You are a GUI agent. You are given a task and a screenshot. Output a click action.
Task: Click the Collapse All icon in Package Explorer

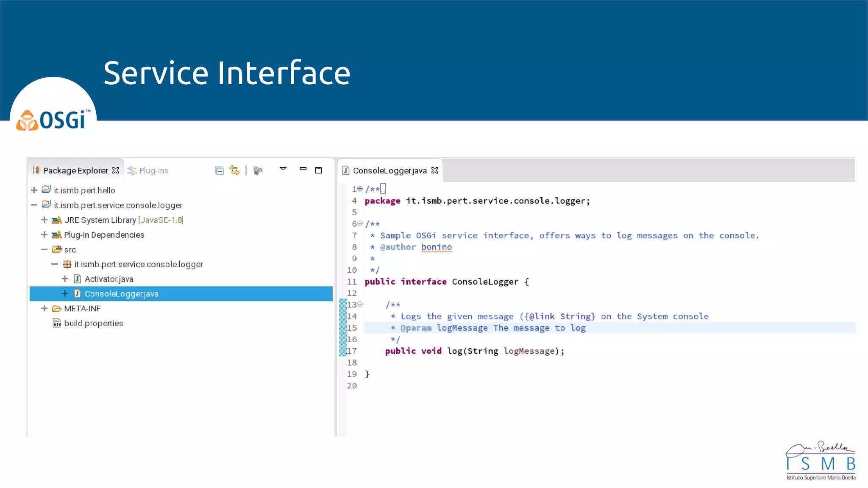[219, 171]
